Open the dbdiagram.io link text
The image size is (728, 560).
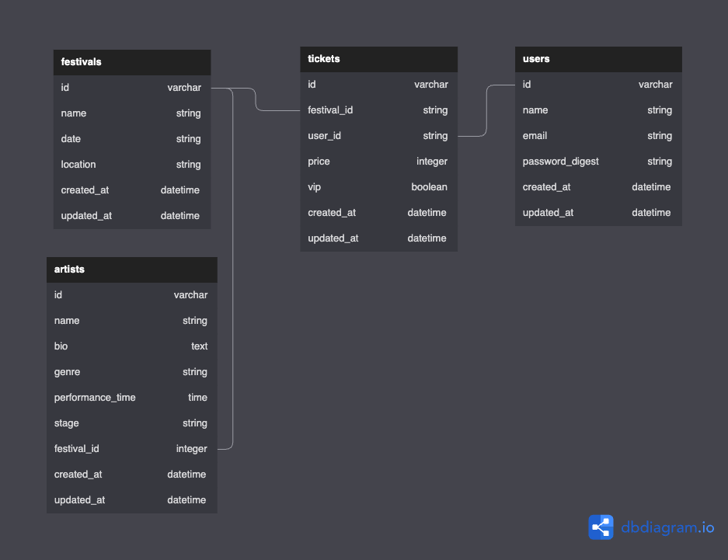tap(667, 527)
